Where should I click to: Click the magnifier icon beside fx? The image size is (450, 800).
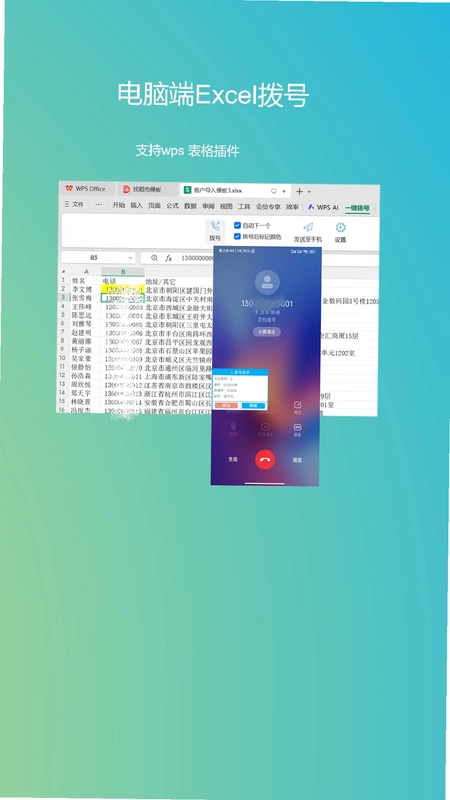[x=154, y=258]
